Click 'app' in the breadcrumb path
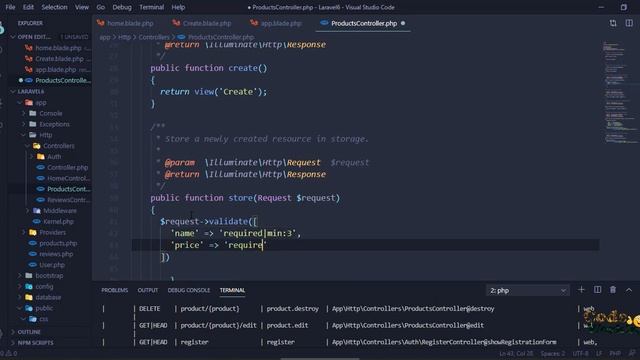Image resolution: width=640 pixels, height=360 pixels. point(105,37)
